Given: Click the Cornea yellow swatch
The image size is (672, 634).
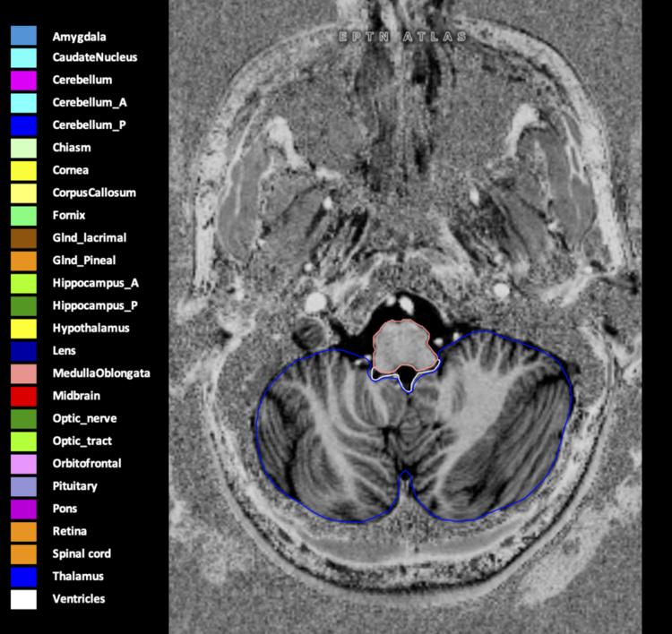Looking at the screenshot, I should pyautogui.click(x=23, y=170).
